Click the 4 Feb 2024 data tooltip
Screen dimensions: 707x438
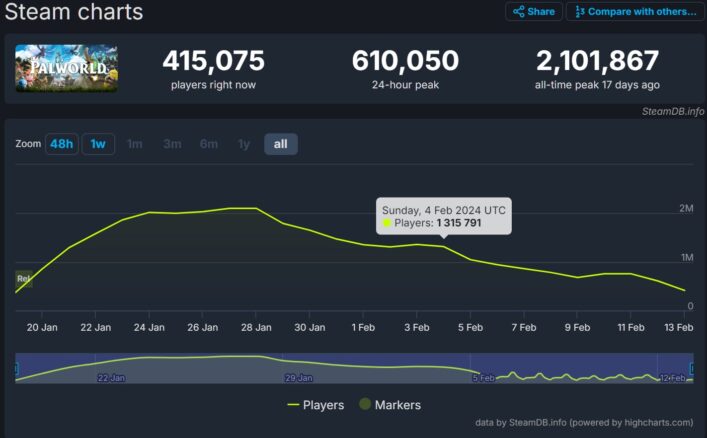444,217
